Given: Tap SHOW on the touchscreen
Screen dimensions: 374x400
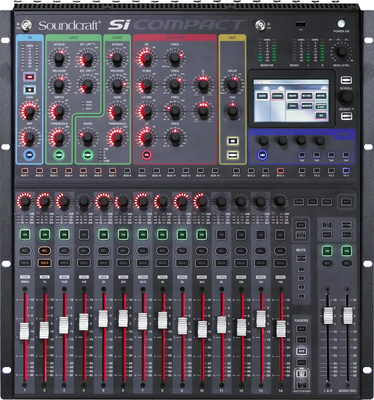Looking at the screenshot, I should [x=262, y=96].
